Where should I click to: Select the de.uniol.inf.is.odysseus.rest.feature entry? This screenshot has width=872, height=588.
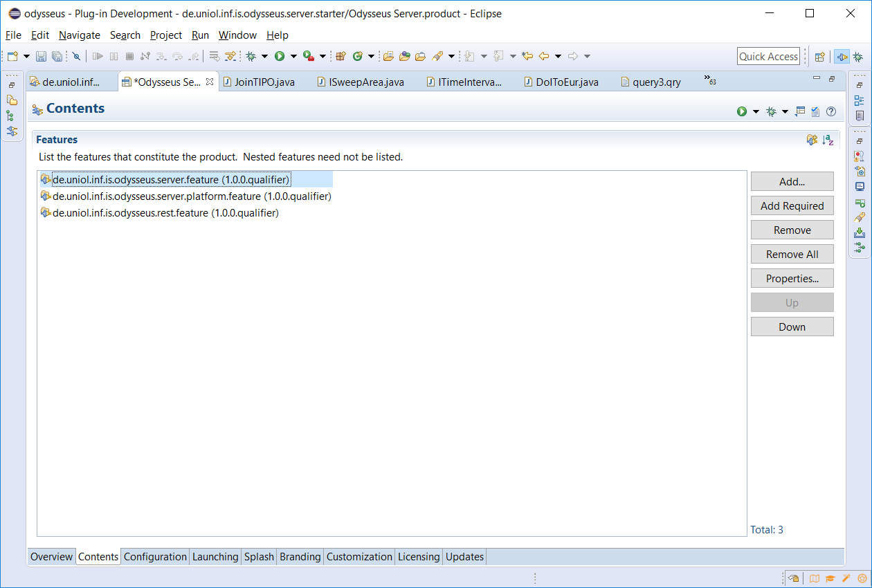pyautogui.click(x=165, y=213)
